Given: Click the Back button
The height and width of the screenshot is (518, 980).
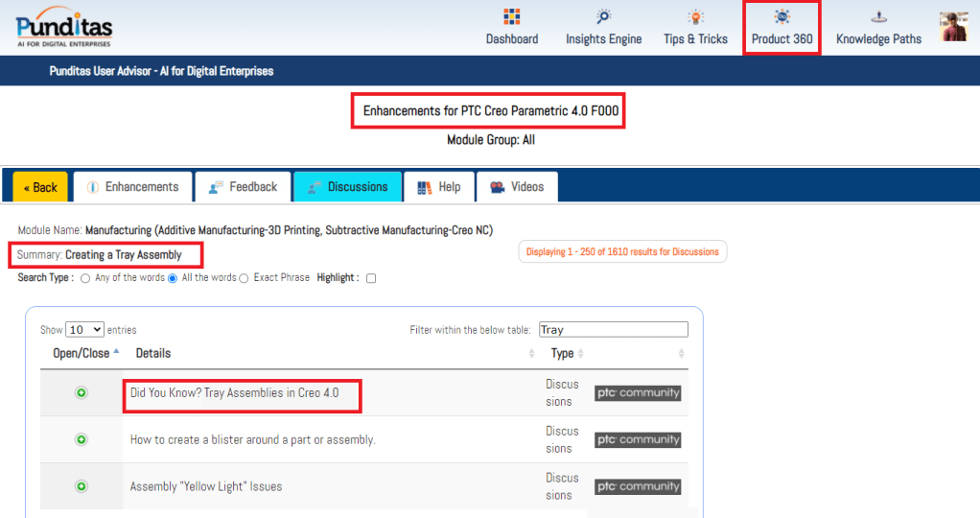Looking at the screenshot, I should click(40, 187).
